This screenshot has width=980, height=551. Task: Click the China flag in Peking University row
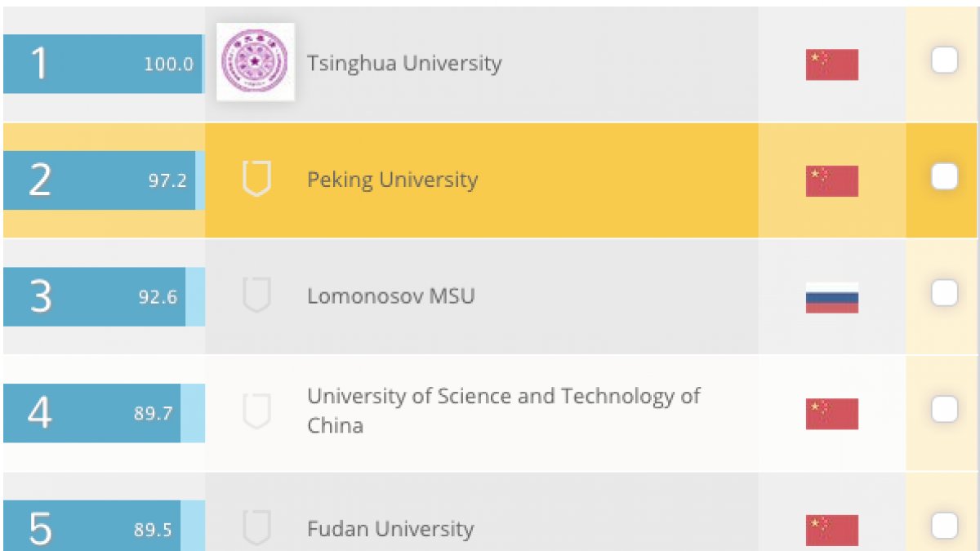(831, 181)
